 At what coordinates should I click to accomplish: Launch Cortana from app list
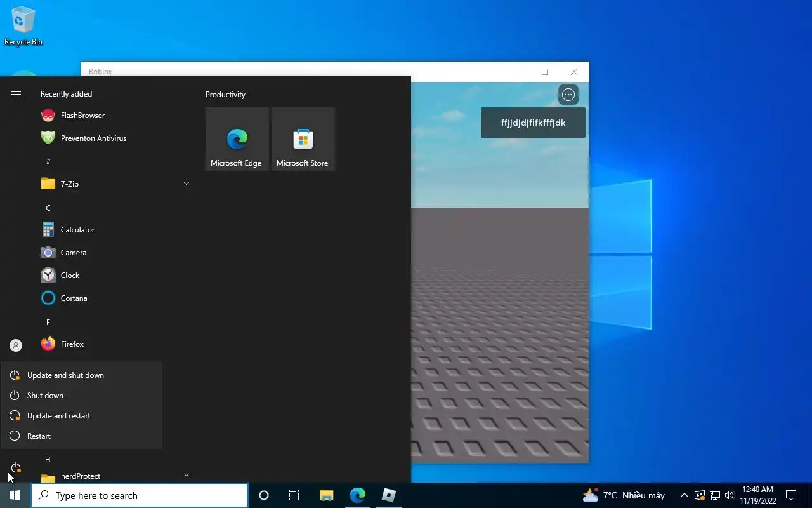click(x=114, y=298)
